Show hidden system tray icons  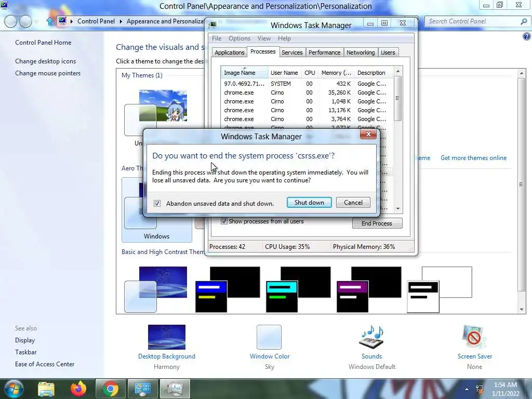point(467,389)
